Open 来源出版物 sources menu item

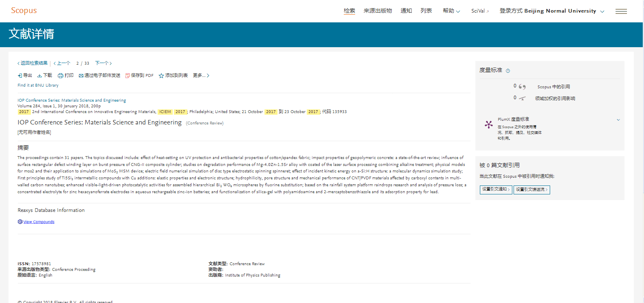pyautogui.click(x=377, y=11)
